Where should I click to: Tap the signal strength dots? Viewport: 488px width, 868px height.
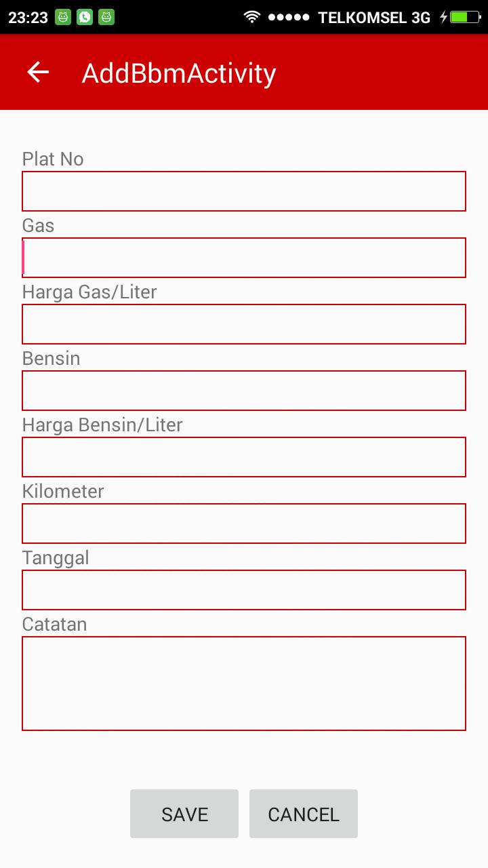point(289,17)
